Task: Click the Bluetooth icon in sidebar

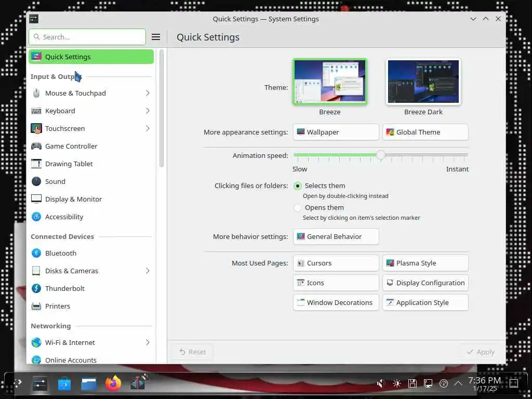Action: pyautogui.click(x=36, y=253)
